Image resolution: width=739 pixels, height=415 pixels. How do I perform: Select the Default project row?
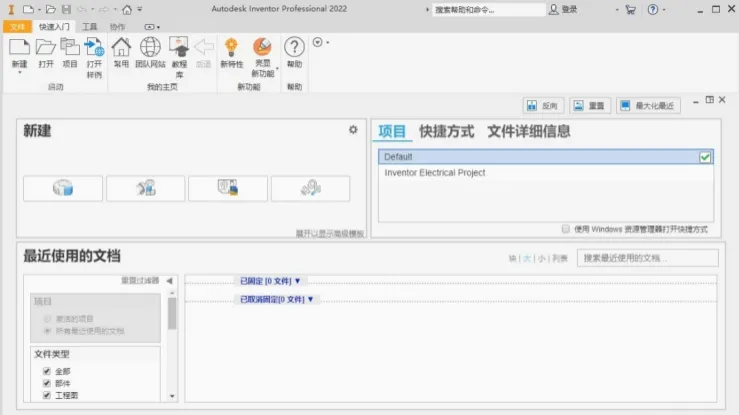click(x=546, y=157)
